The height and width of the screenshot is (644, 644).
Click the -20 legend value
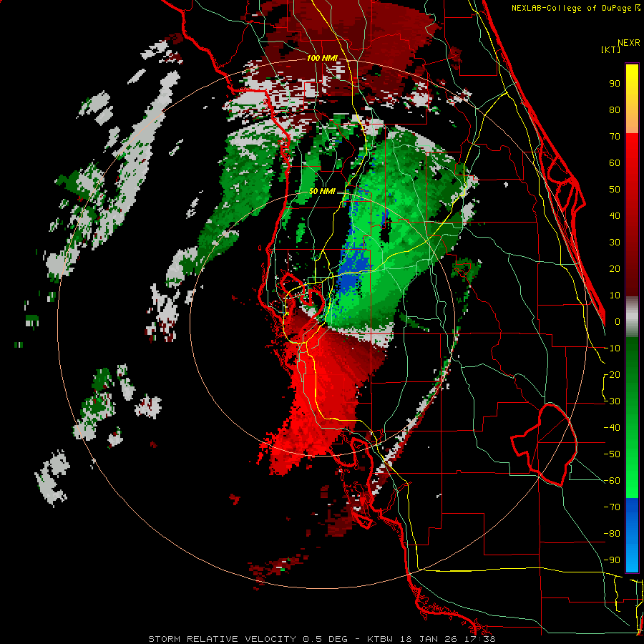[612, 375]
